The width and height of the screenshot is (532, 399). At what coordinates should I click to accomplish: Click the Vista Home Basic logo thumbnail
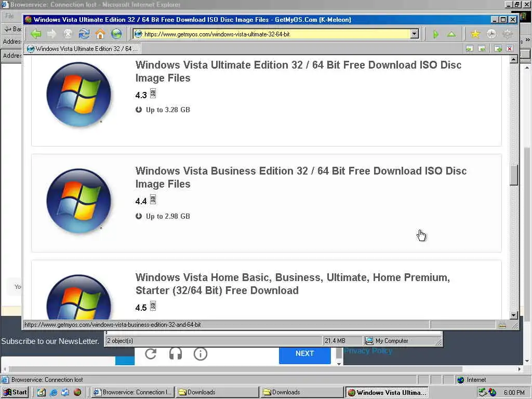(79, 297)
